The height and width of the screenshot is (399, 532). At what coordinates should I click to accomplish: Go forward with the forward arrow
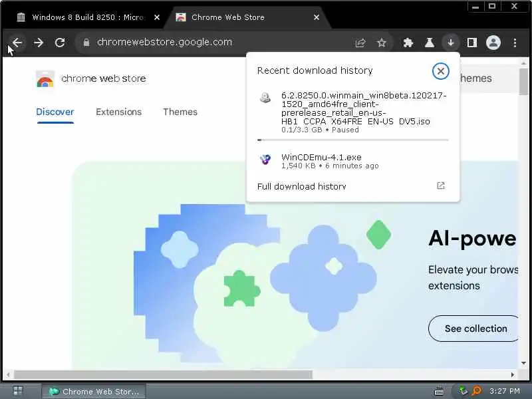(39, 43)
